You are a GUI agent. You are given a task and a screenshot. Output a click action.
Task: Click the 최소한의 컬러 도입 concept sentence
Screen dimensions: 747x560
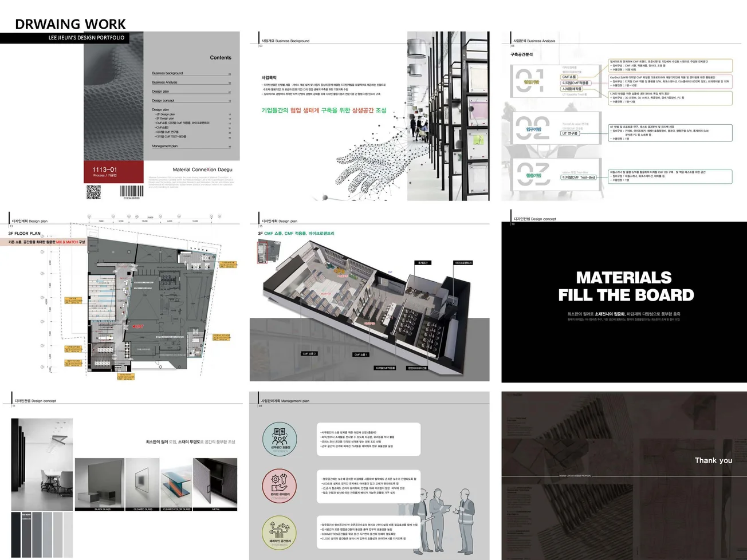click(190, 442)
